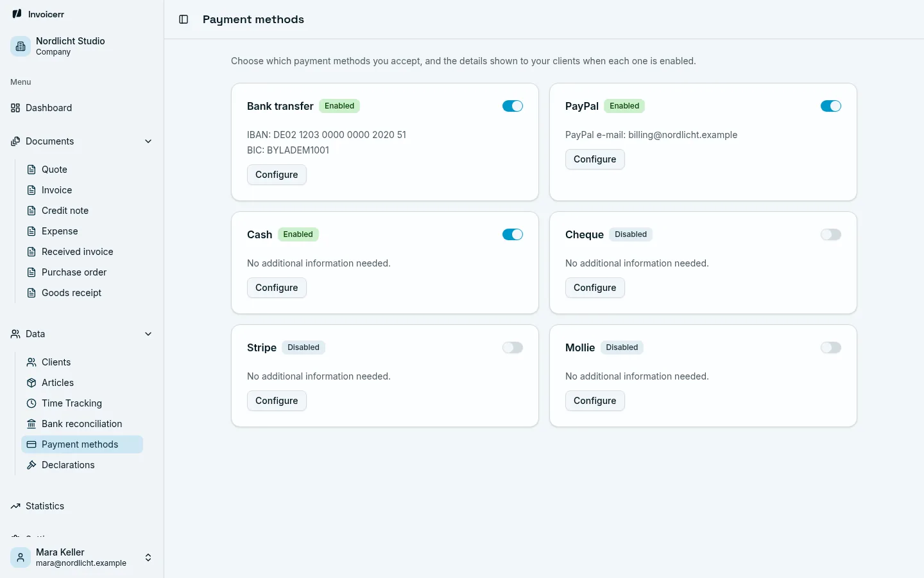Screen dimensions: 924x578
Task: Click the Articles box icon
Action: pyautogui.click(x=31, y=383)
